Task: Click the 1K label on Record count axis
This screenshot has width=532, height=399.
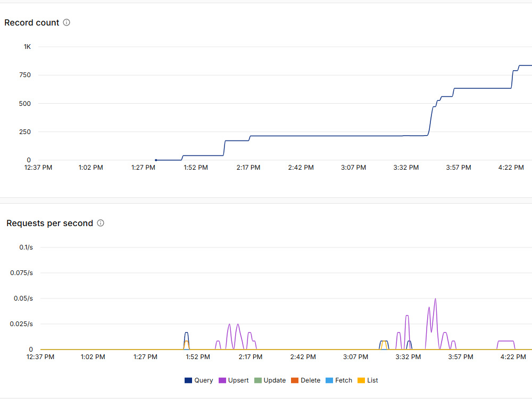Action: (27, 47)
